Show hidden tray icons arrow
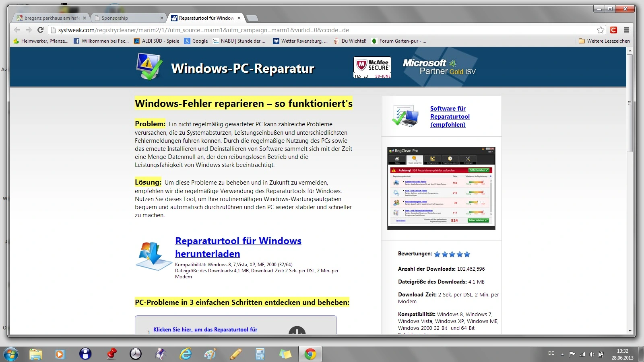The width and height of the screenshot is (644, 362). point(562,354)
